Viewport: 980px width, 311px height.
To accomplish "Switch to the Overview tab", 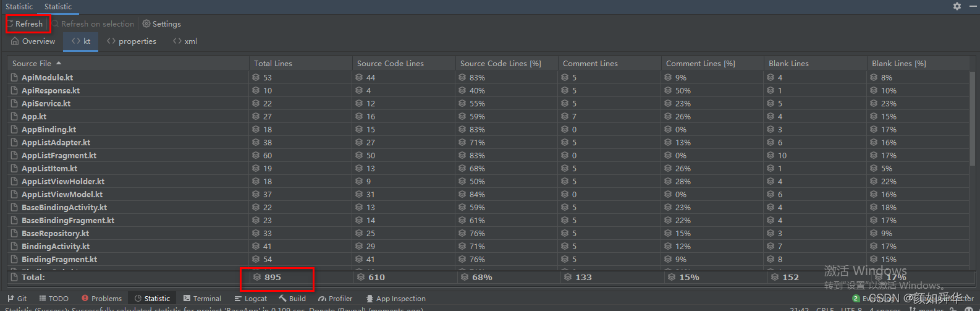I will [x=33, y=41].
